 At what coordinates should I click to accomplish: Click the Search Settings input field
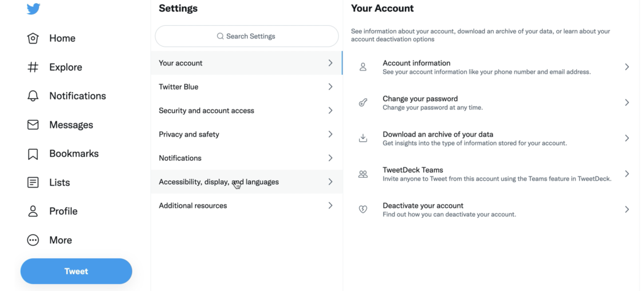pos(247,37)
